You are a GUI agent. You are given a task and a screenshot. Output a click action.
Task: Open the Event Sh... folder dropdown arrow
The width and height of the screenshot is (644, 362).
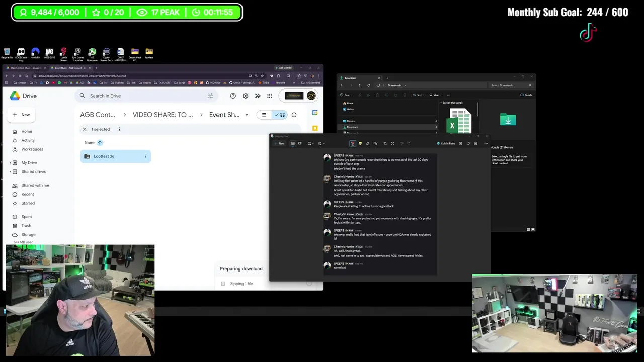click(x=247, y=115)
